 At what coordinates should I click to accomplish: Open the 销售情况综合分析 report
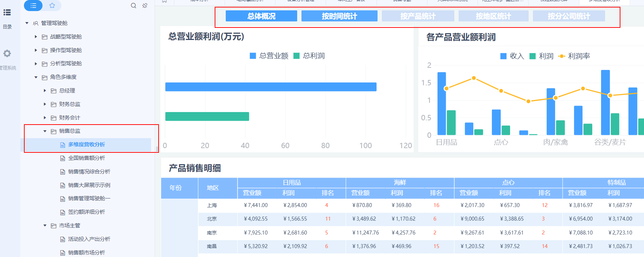[x=89, y=172]
